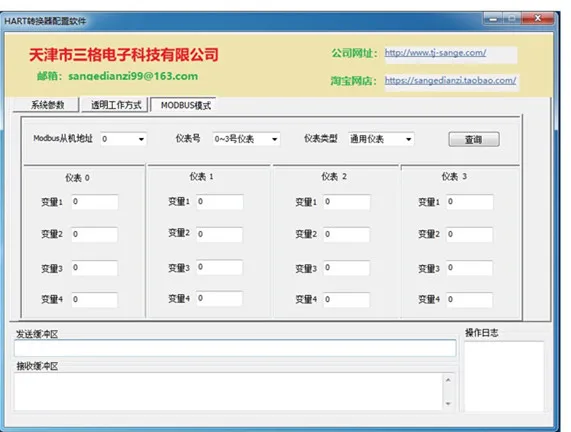Click the 仪表 2 变量3 input field
The image size is (571, 432).
[x=347, y=268]
